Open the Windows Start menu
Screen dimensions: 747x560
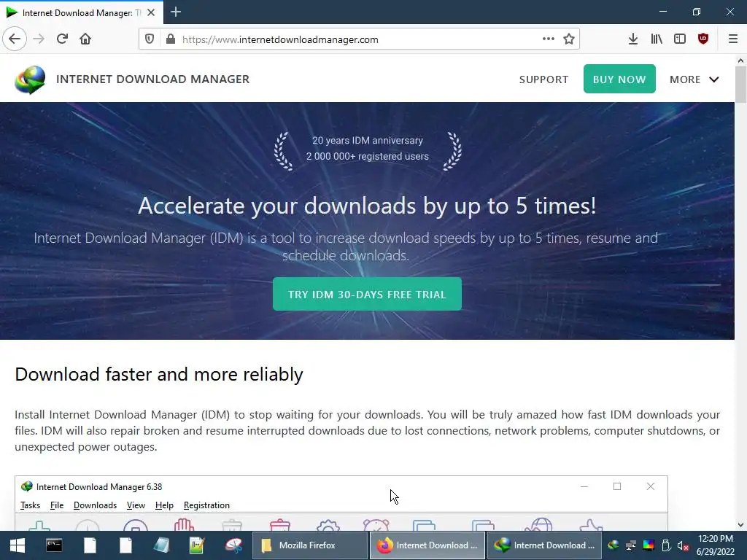click(x=18, y=545)
